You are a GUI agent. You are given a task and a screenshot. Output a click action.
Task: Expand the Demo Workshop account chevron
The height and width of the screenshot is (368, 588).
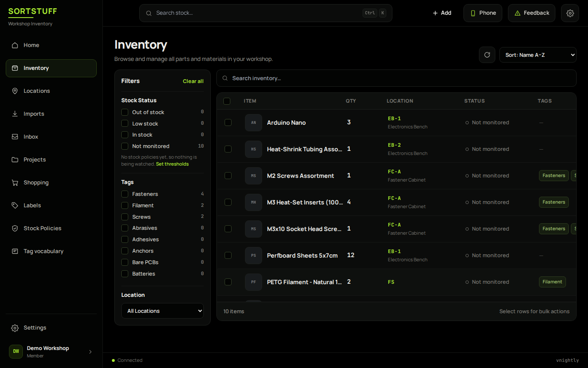[90, 352]
